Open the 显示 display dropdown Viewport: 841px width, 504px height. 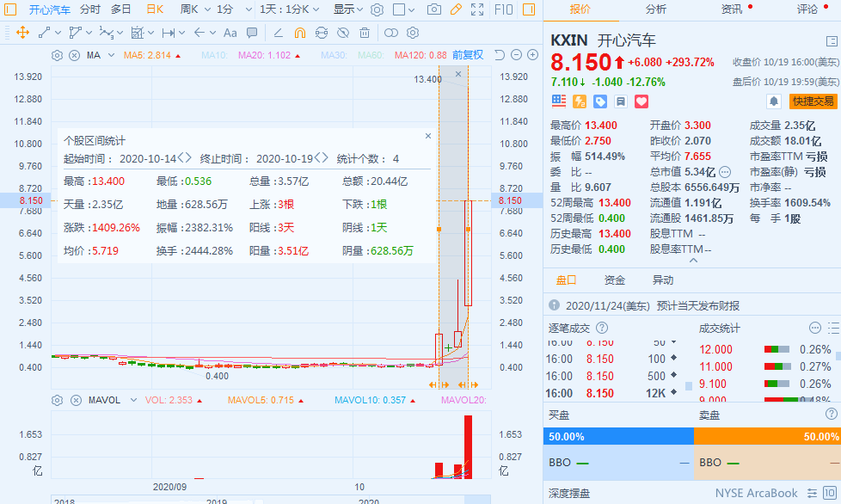(x=348, y=9)
